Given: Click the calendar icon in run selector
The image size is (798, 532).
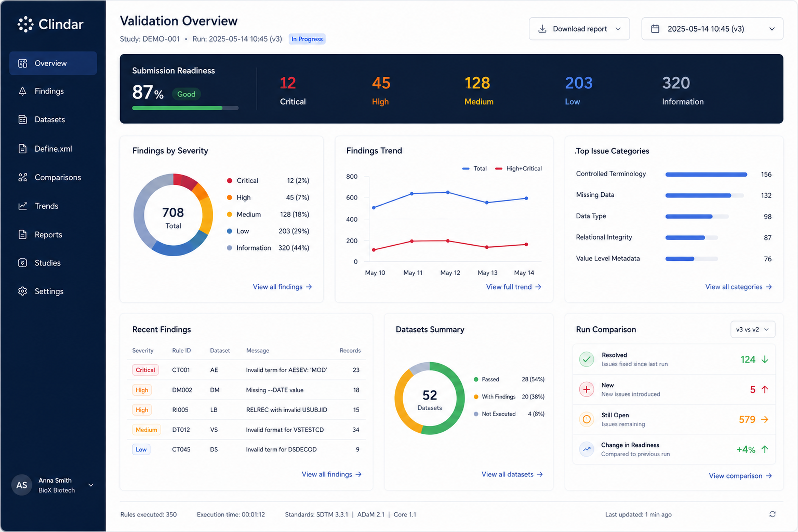Looking at the screenshot, I should (655, 29).
